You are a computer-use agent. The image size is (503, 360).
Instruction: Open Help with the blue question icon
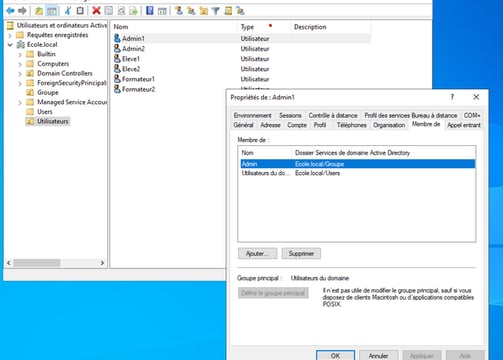[150, 11]
